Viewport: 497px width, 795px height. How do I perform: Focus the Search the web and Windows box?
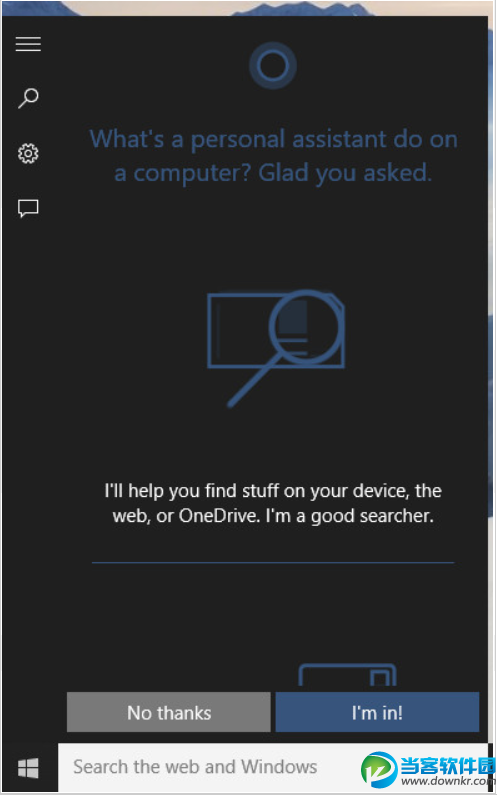tap(272, 767)
